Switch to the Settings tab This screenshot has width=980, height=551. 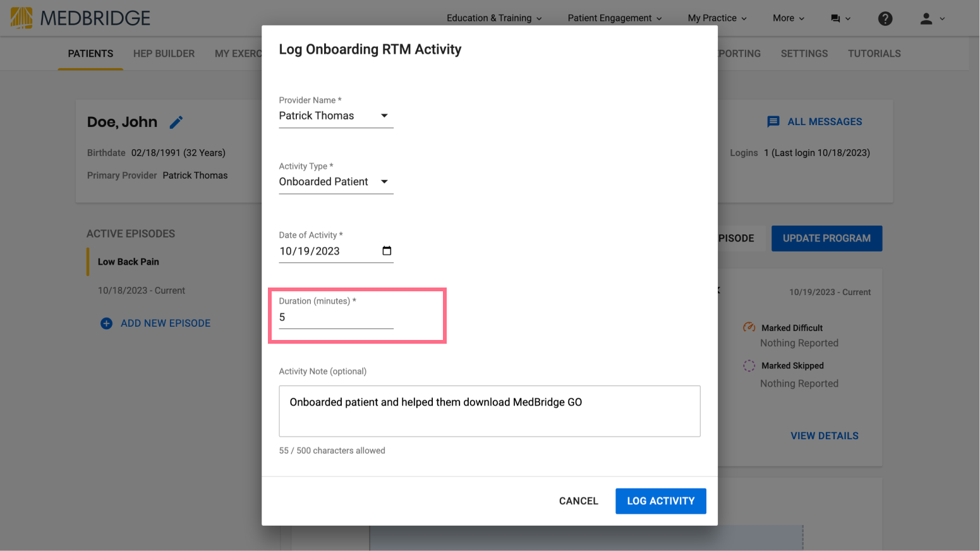pyautogui.click(x=804, y=54)
